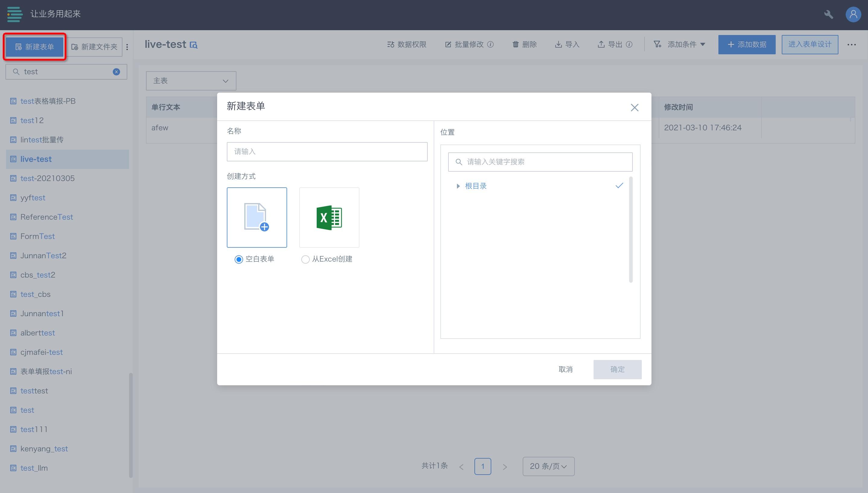The height and width of the screenshot is (493, 868).
Task: Click the 新建文件夹 button
Action: click(x=95, y=47)
